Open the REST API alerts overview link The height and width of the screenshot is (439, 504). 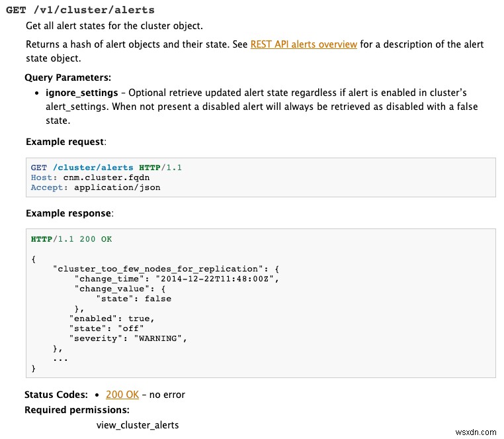coord(304,44)
